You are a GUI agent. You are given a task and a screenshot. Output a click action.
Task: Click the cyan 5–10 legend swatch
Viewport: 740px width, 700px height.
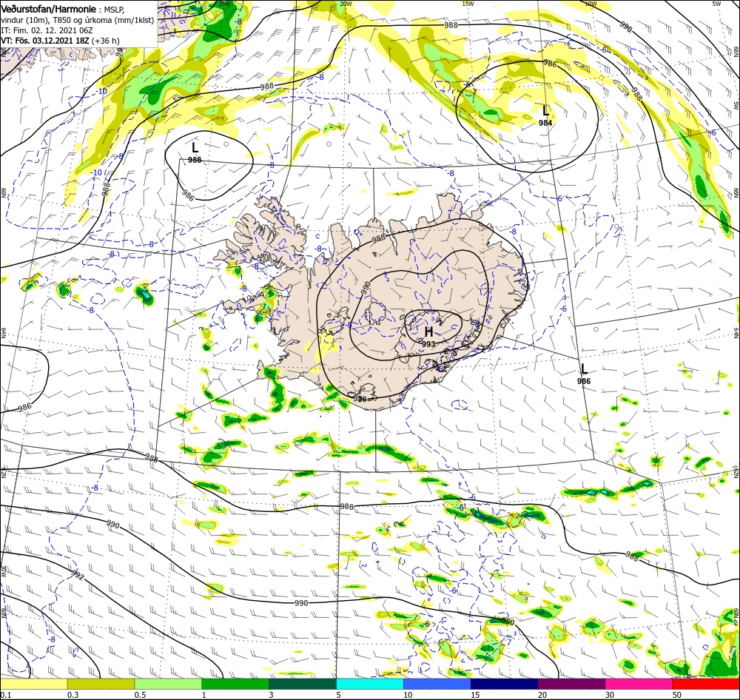[370, 684]
